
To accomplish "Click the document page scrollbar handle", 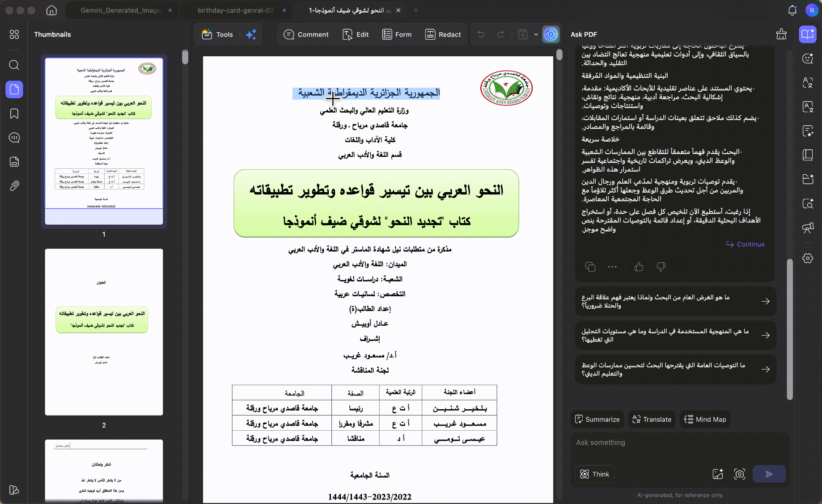I will tap(559, 55).
